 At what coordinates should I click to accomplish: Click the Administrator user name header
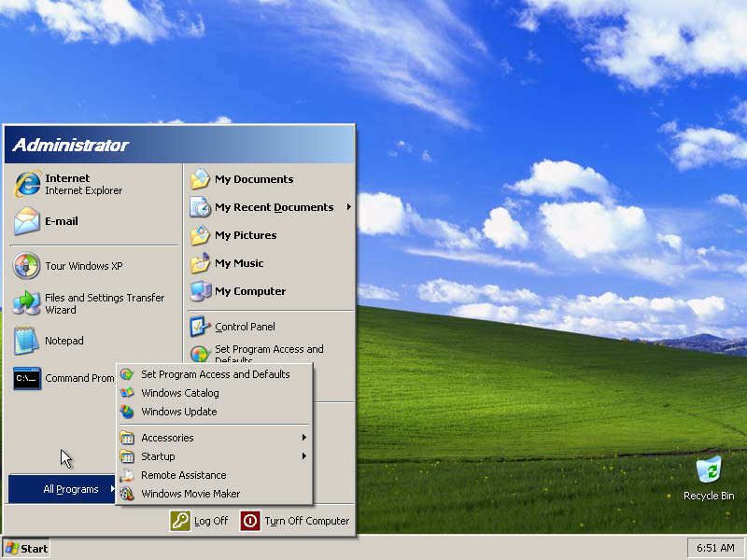click(71, 146)
